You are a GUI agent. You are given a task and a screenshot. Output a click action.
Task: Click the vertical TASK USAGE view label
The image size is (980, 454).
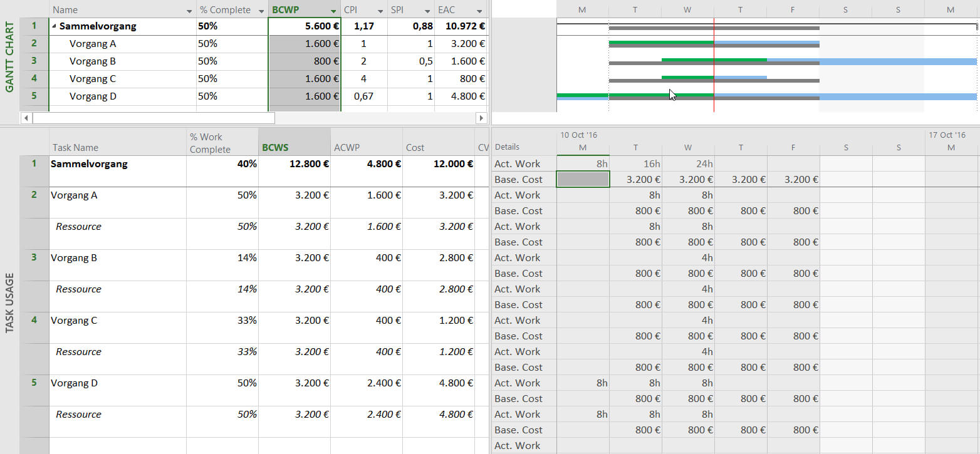pyautogui.click(x=9, y=302)
